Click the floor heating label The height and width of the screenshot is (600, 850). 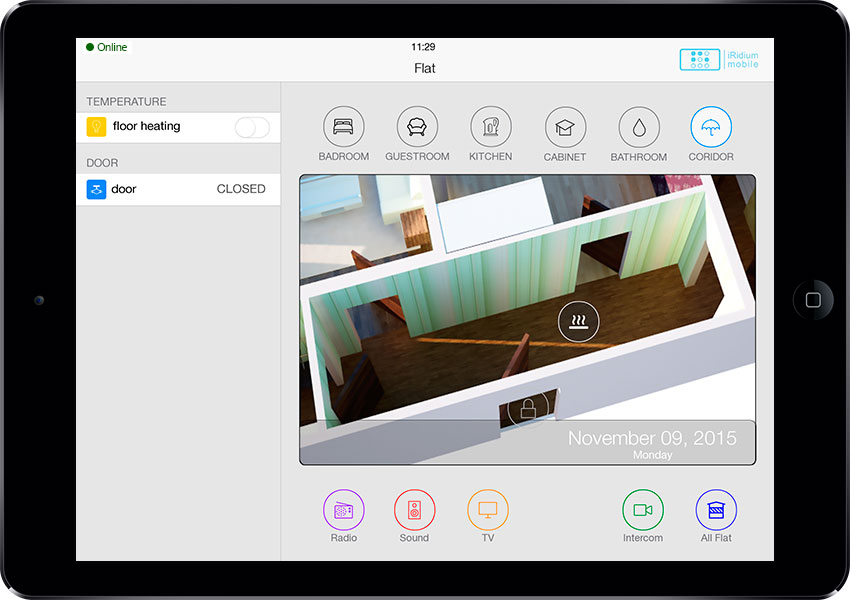point(146,126)
